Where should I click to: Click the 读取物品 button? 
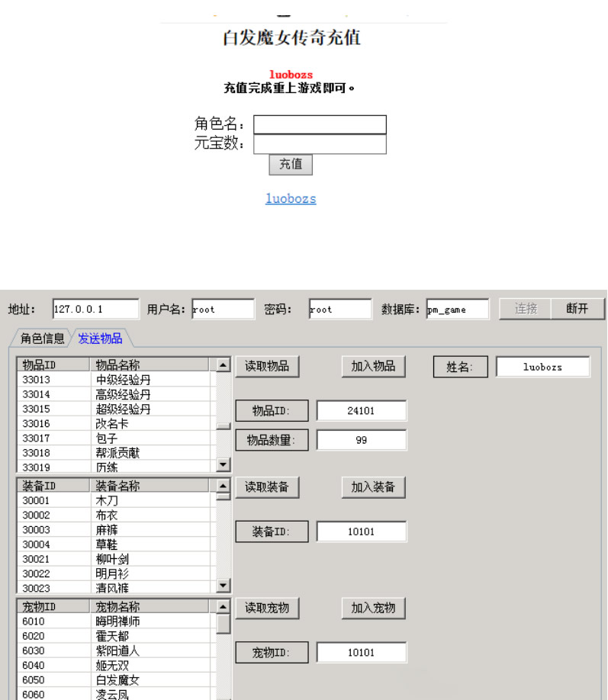(x=267, y=366)
